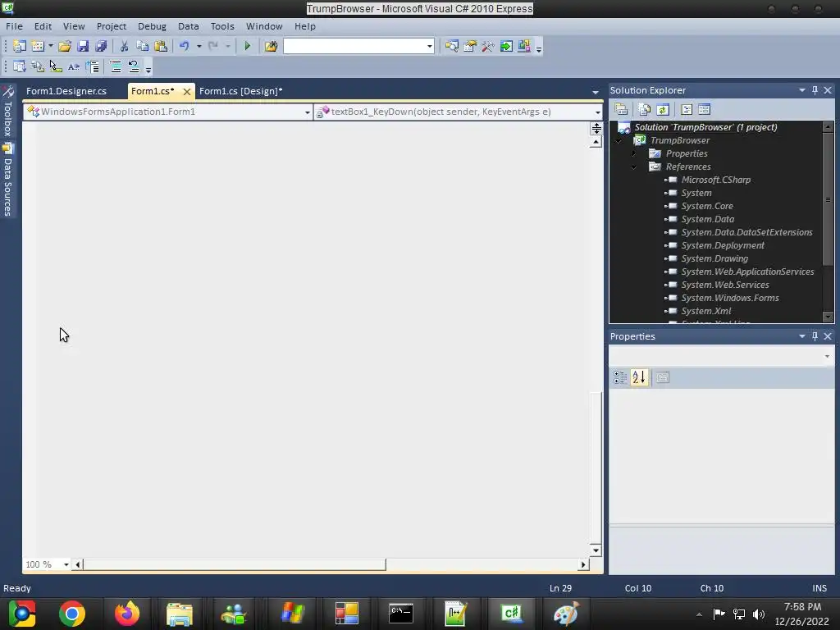
Task: Click the Refresh icon in Solution Explorer
Action: coord(663,109)
